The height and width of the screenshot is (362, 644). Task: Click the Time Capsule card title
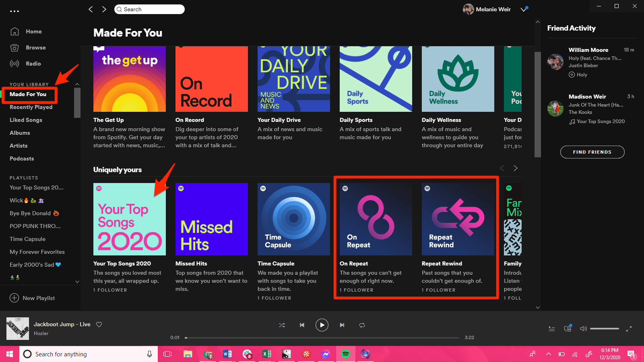[x=276, y=263]
